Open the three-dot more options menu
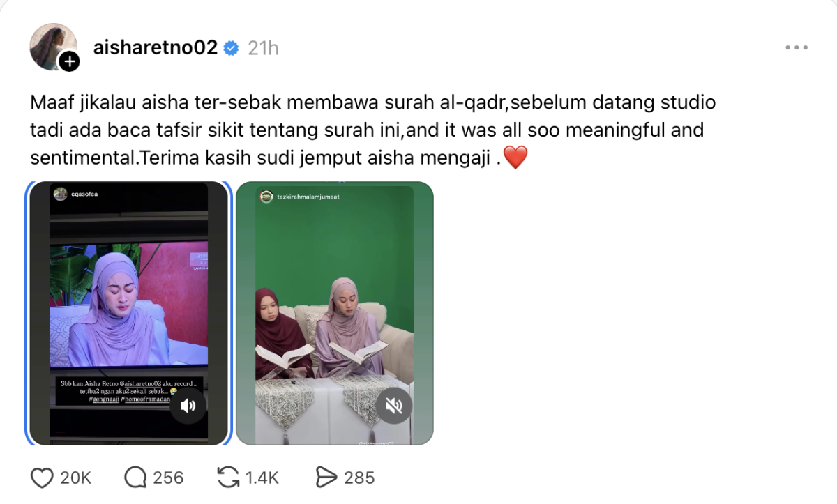The image size is (837, 504). click(796, 47)
